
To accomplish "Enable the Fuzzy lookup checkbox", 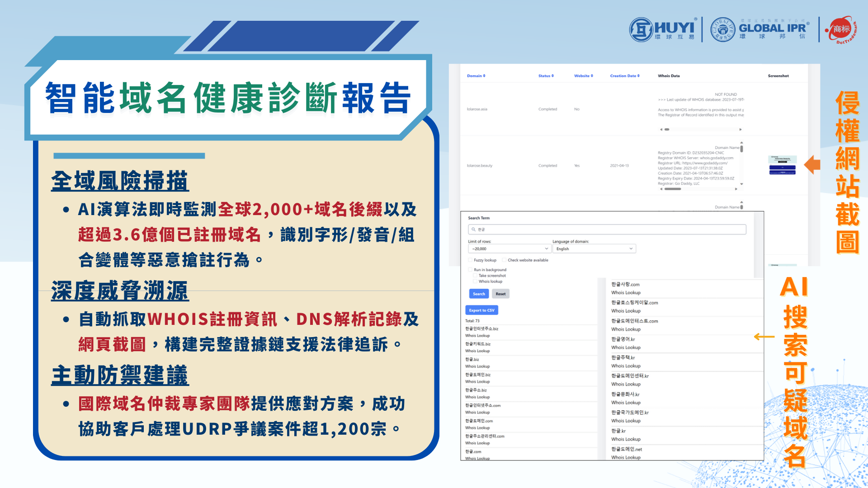I will click(470, 260).
